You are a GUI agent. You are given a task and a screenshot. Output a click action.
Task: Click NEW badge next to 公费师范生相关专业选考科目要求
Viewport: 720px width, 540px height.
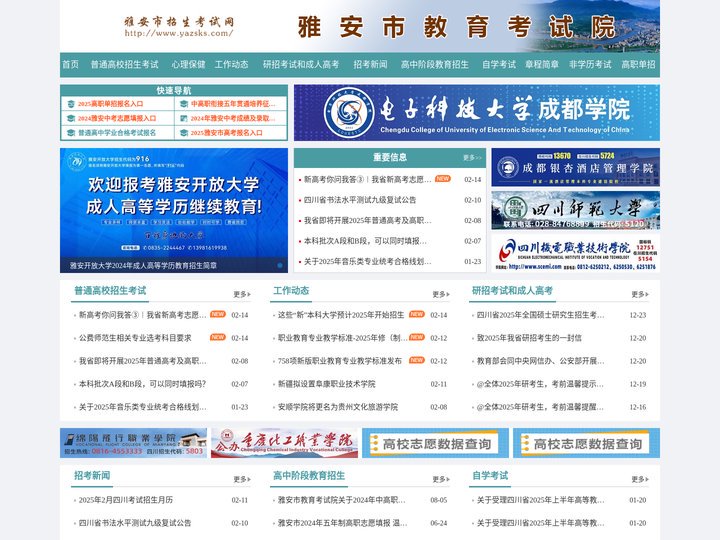pyautogui.click(x=218, y=337)
